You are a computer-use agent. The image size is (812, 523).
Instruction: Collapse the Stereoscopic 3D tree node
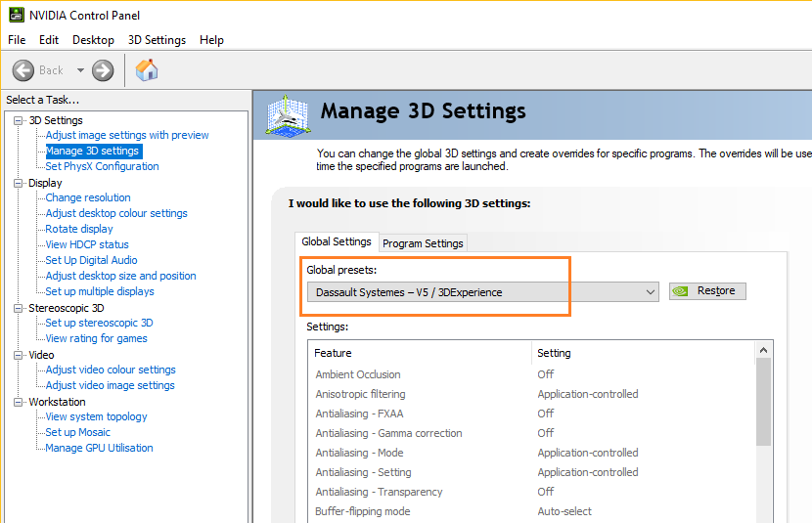19,308
